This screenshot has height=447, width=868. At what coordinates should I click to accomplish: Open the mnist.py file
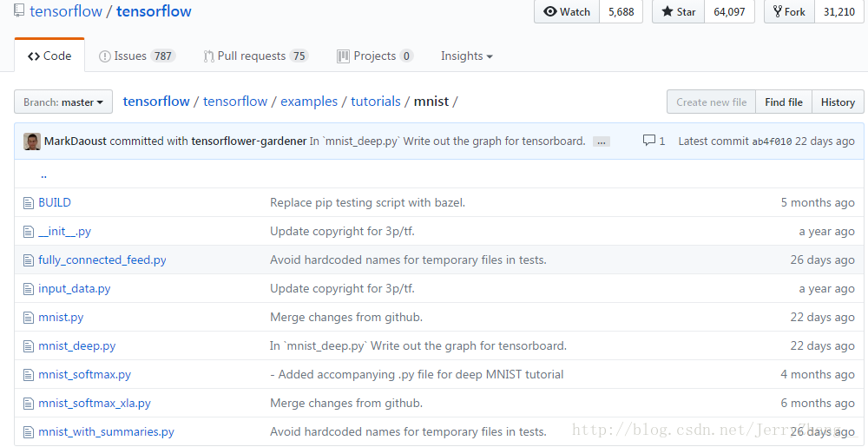[61, 318]
